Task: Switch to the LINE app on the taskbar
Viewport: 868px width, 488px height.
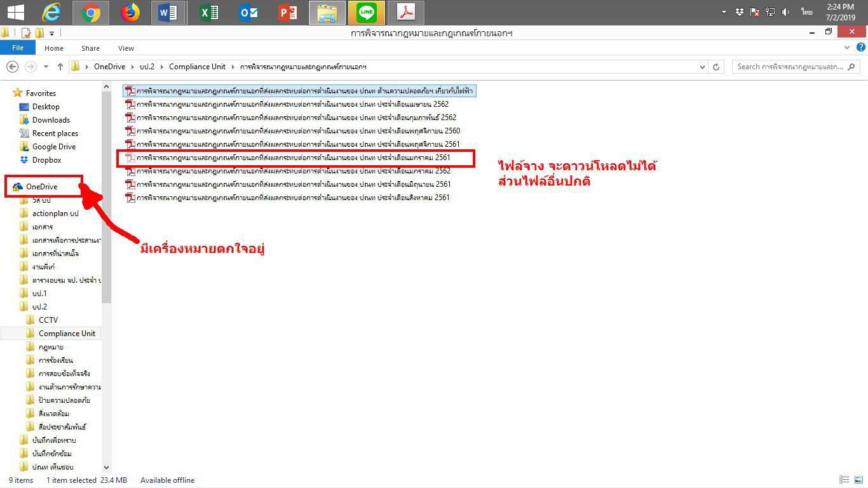Action: [367, 12]
